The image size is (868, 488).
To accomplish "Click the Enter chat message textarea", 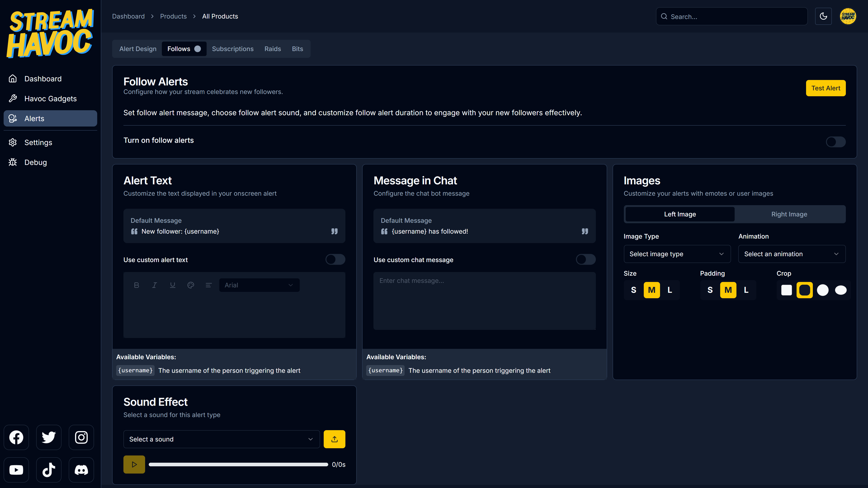I will [484, 301].
